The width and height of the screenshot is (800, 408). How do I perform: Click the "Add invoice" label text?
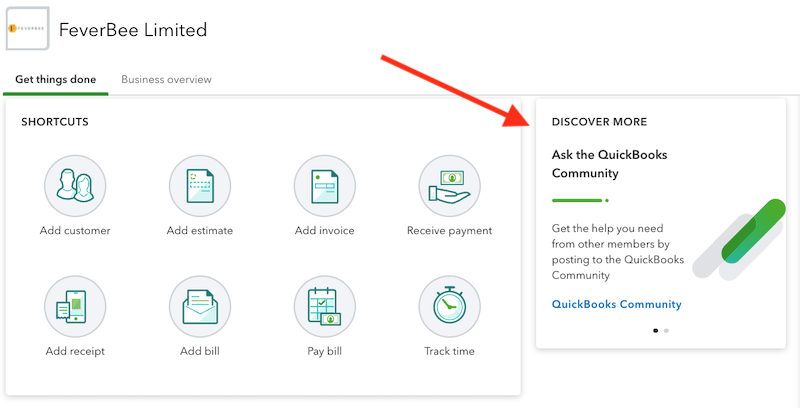pyautogui.click(x=324, y=231)
